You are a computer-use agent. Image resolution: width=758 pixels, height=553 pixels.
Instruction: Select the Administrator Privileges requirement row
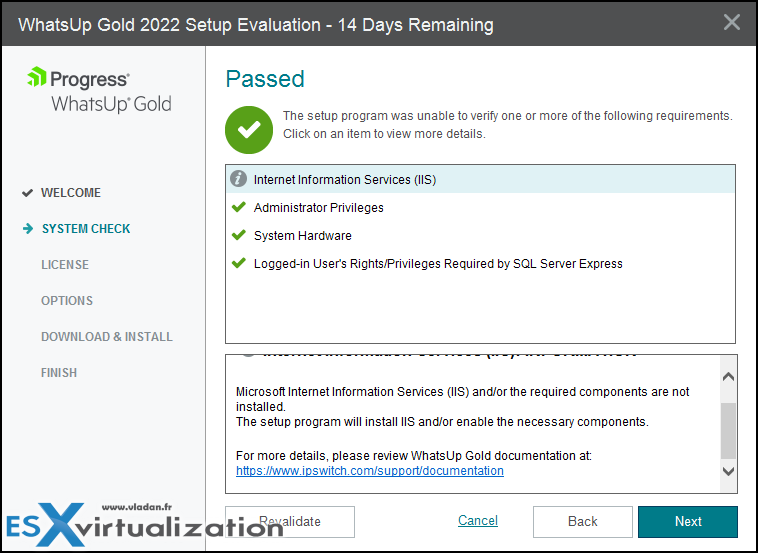click(481, 207)
